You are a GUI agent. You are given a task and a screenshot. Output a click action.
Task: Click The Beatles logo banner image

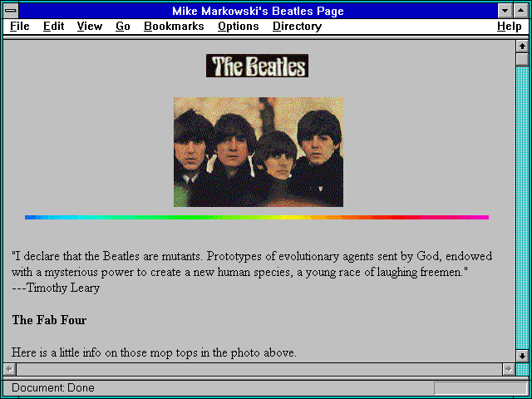[x=257, y=66]
